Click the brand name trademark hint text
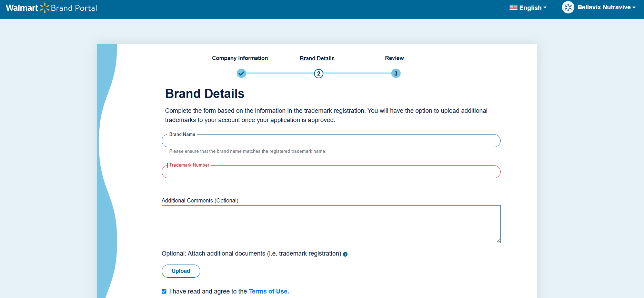This screenshot has height=298, width=644. [x=248, y=151]
